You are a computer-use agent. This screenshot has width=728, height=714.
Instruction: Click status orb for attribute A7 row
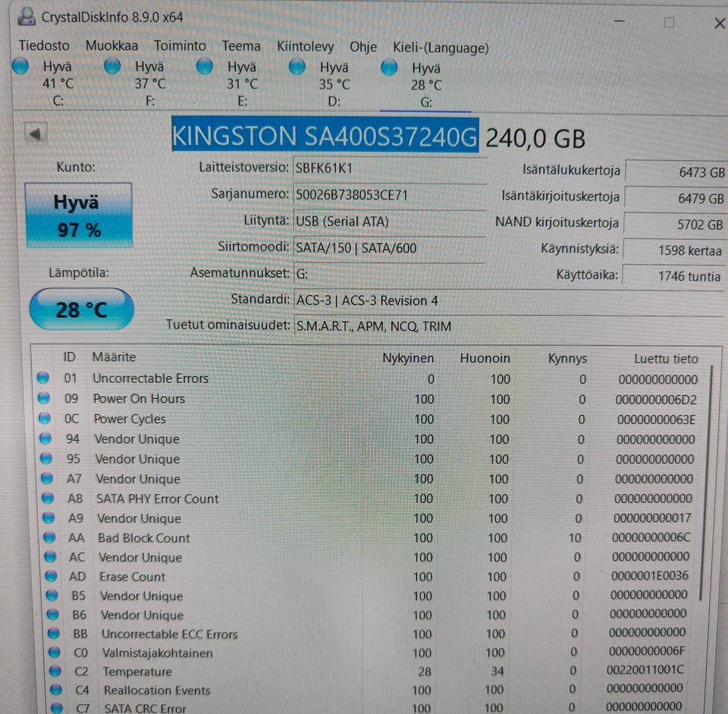(47, 478)
